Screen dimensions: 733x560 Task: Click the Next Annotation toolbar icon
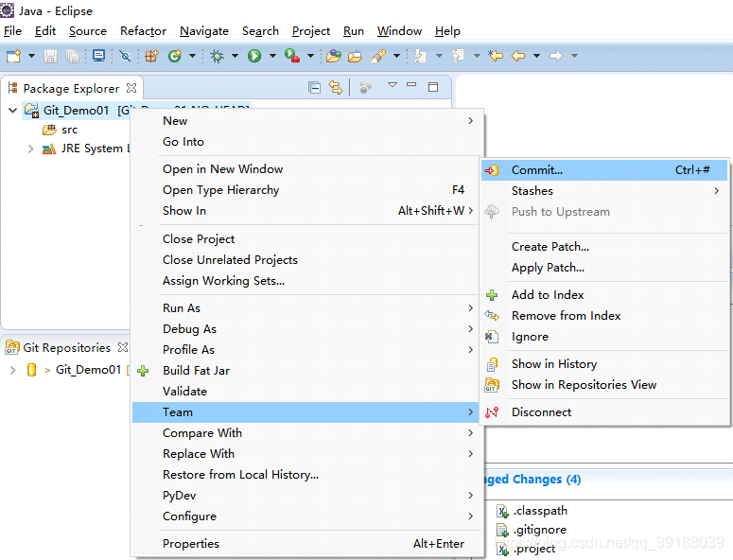click(420, 56)
